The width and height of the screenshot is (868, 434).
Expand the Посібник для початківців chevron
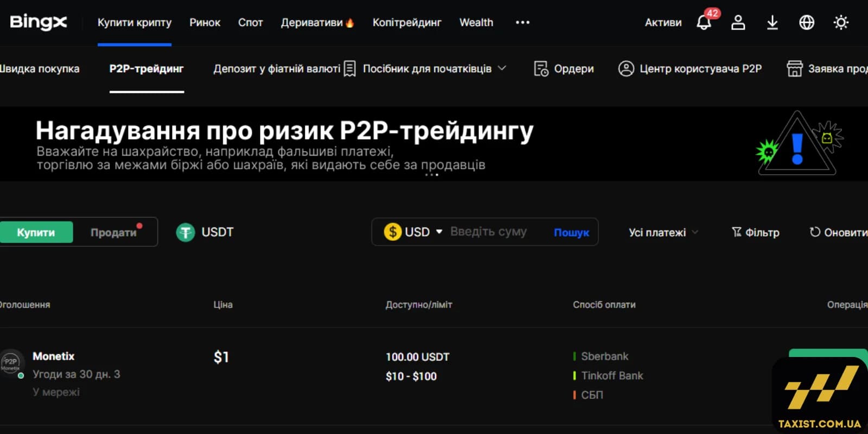pos(502,68)
